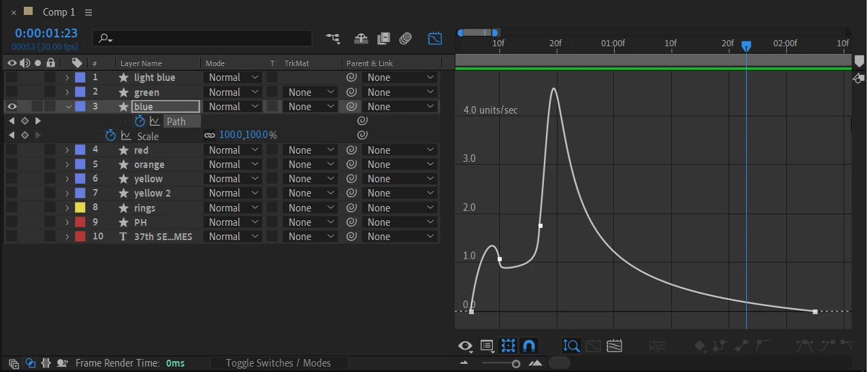
Task: Toggle Preserve Transparency for the green layer
Action: pyautogui.click(x=272, y=92)
